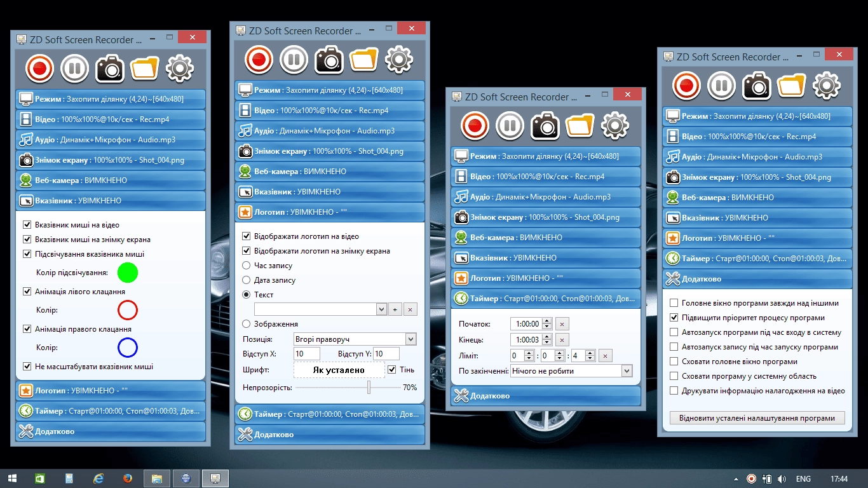The image size is (868, 488).
Task: Click pause icon in Таймер-expanded window
Action: [510, 125]
